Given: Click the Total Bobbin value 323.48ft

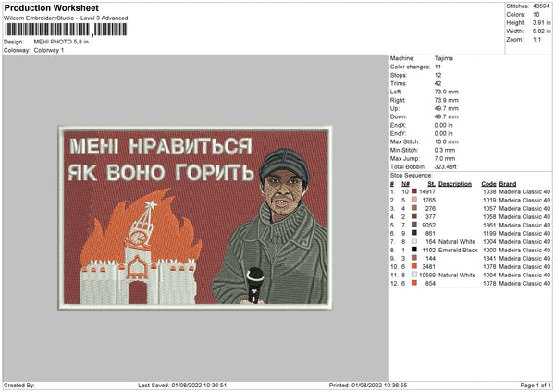Looking at the screenshot, I should (445, 166).
